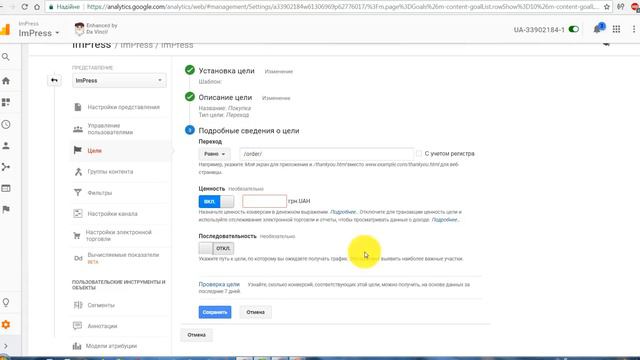
Task: Toggle the Ценность value switch
Action: coord(216,201)
